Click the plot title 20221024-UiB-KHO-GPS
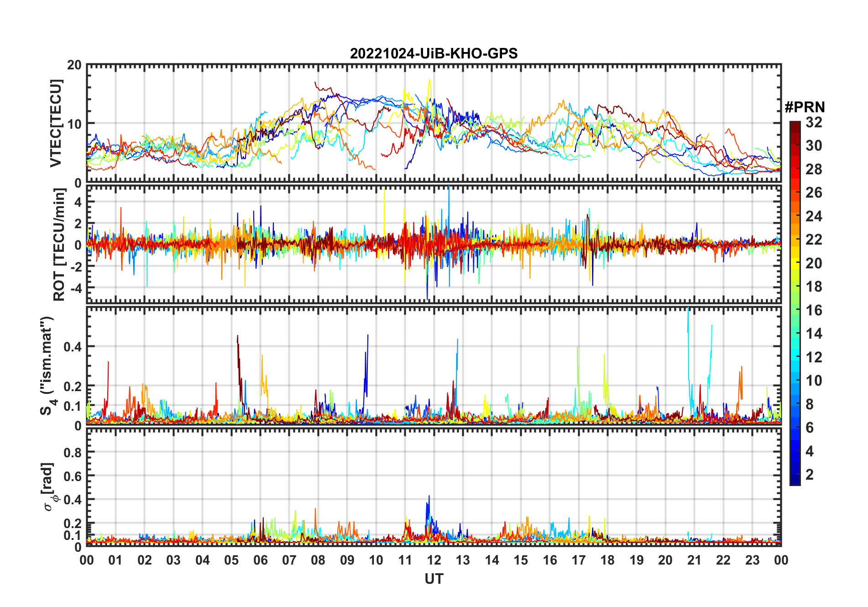 [x=434, y=53]
